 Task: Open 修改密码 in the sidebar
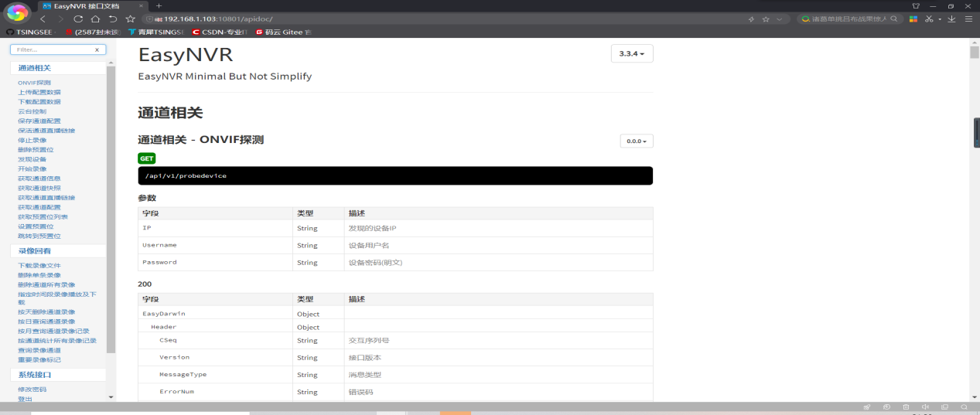tap(32, 389)
